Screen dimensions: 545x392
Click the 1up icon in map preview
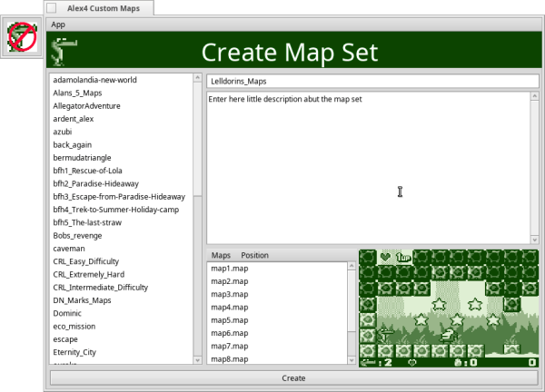coord(404,257)
